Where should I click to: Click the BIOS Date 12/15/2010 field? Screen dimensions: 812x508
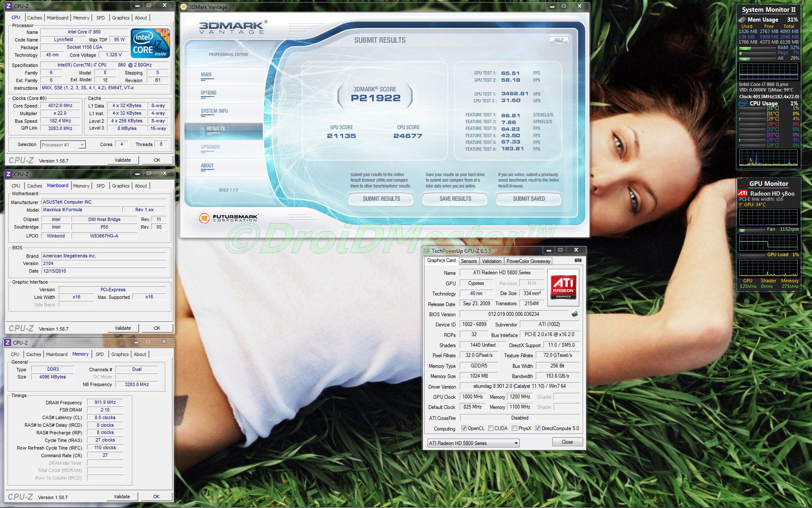104,271
